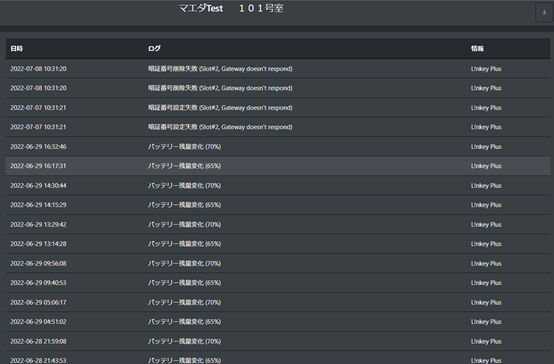Viewport: 554px width, 364px height.
Task: Open the log entry at 2022-06-29 14:30:44
Action: click(278, 185)
